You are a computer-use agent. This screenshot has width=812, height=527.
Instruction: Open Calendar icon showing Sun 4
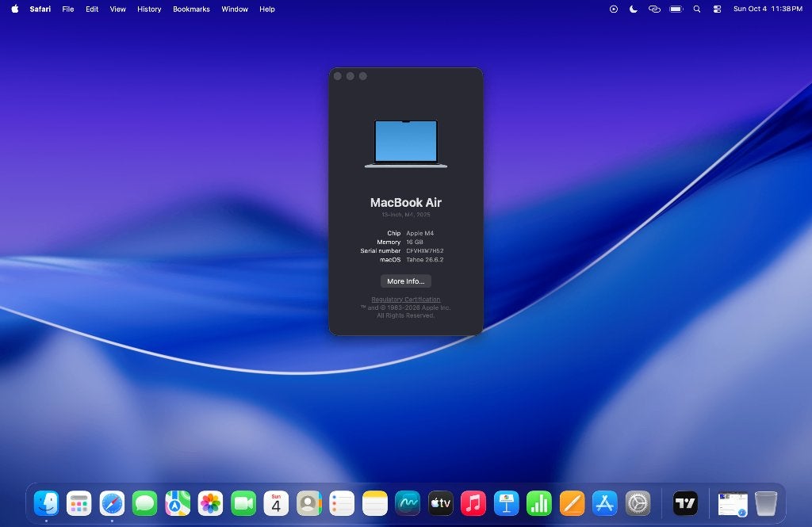(x=276, y=503)
